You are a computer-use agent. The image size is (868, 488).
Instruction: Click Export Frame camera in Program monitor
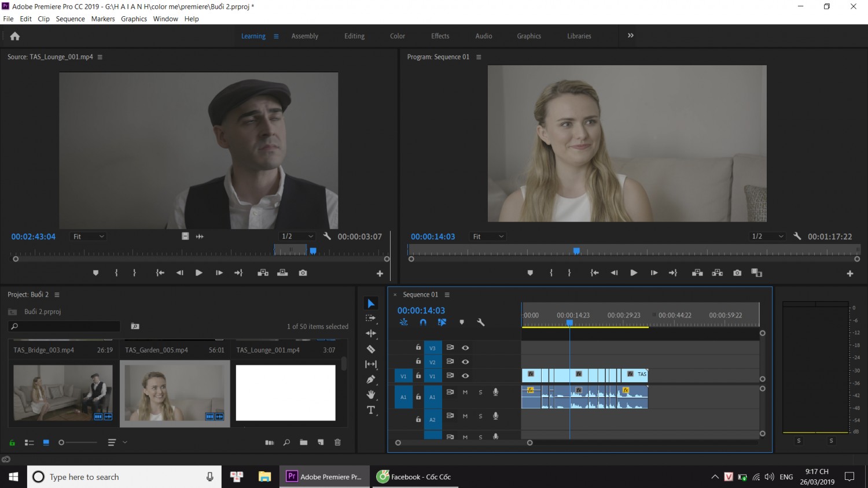point(737,273)
